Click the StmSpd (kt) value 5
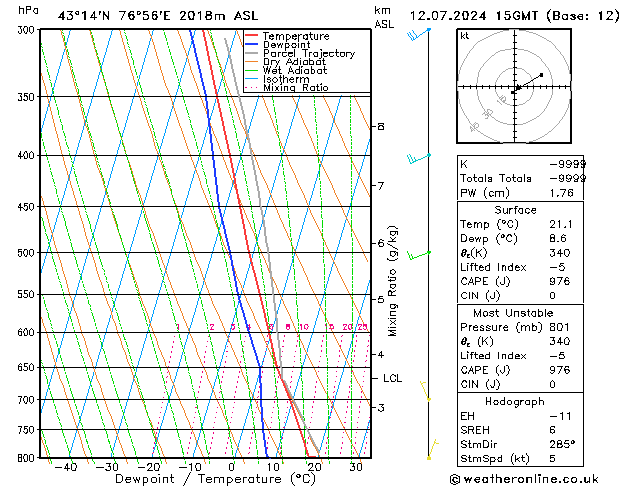Screen dimensions: 629x486 [553, 458]
